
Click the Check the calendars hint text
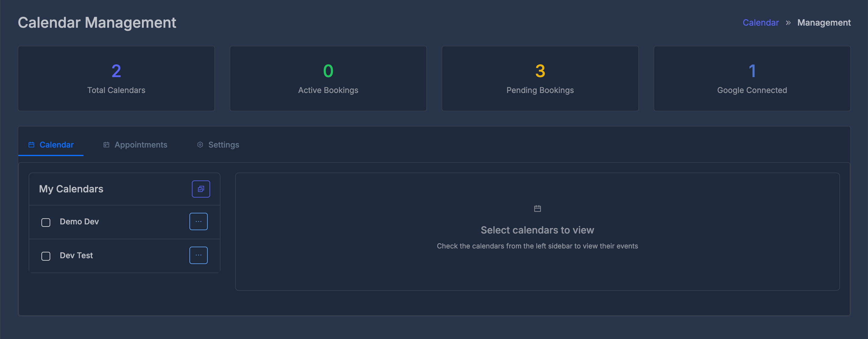538,246
